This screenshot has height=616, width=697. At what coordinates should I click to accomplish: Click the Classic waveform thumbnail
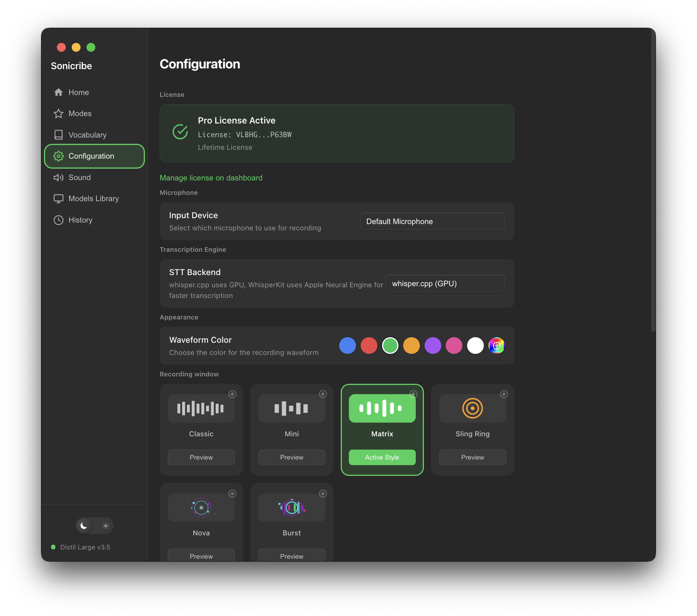point(201,408)
